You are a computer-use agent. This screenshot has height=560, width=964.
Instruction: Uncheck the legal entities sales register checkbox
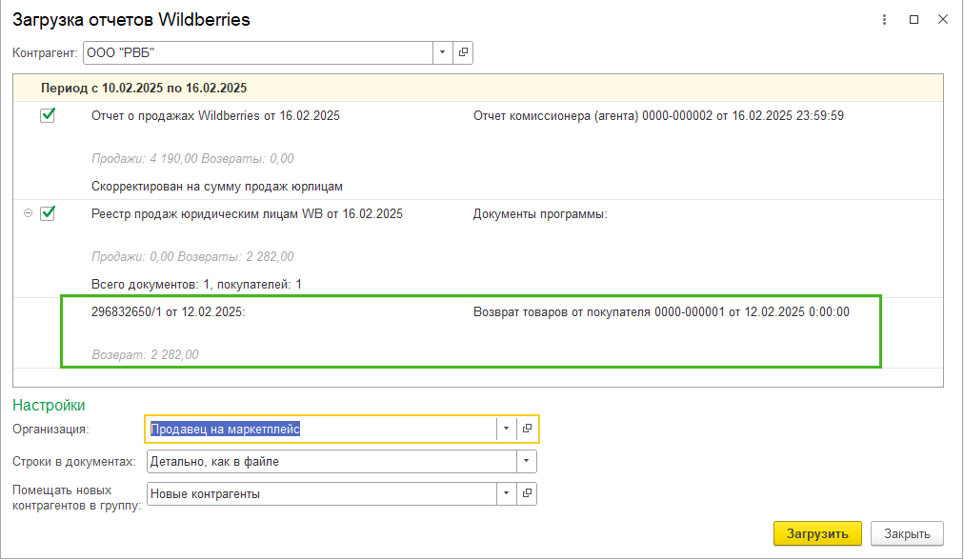click(x=48, y=214)
